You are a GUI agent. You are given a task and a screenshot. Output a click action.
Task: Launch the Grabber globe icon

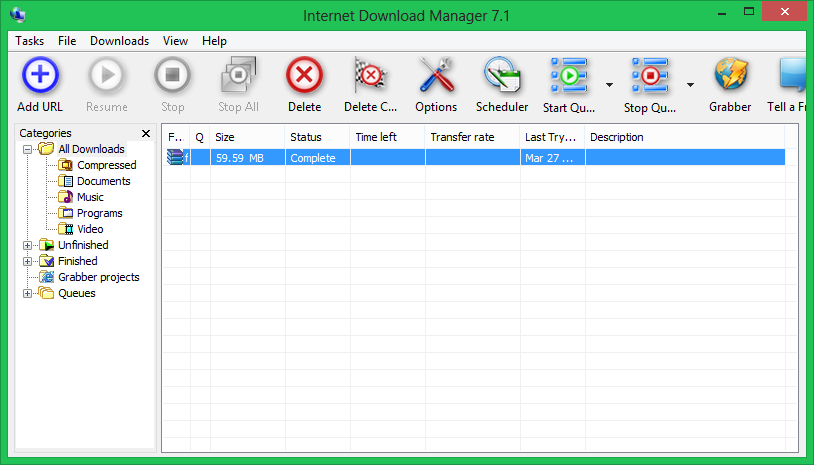coord(730,75)
